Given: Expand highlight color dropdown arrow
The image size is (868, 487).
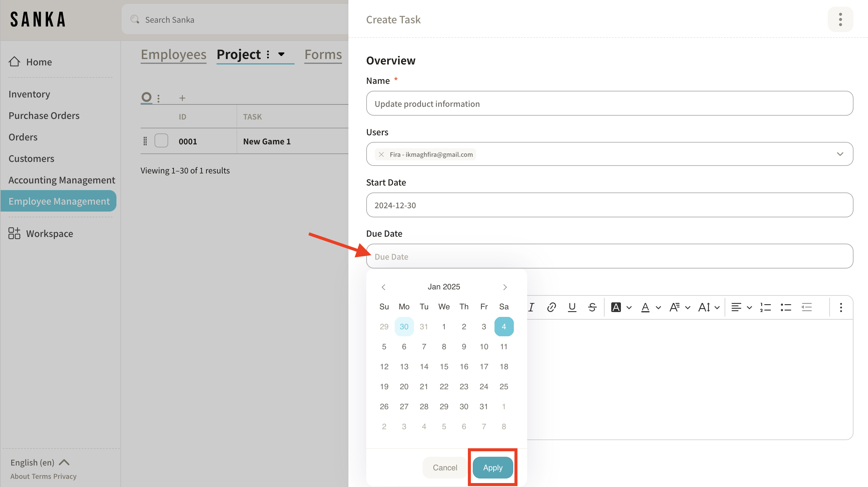Looking at the screenshot, I should click(629, 308).
